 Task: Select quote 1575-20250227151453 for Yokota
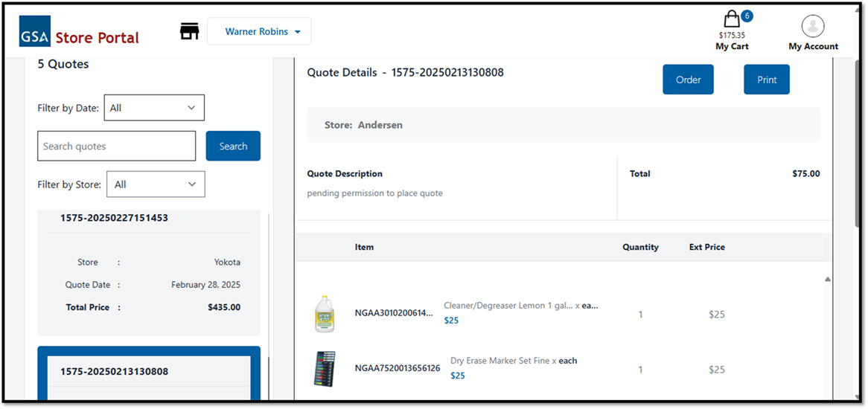click(149, 268)
